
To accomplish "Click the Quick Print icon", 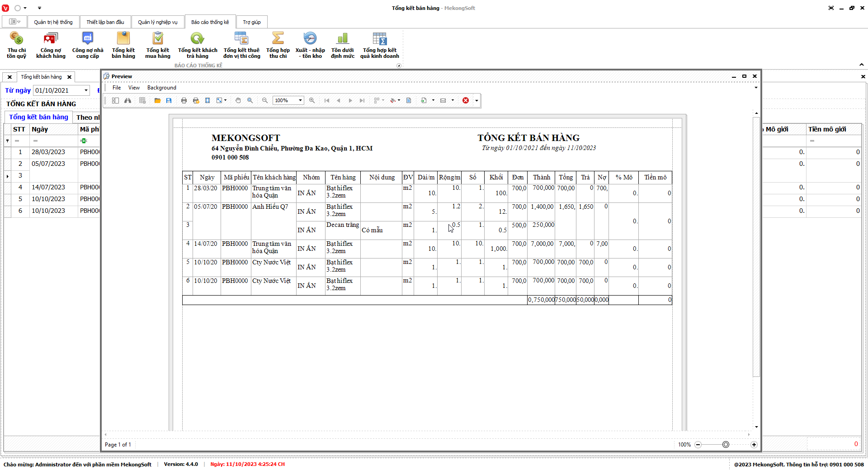I will coord(196,100).
